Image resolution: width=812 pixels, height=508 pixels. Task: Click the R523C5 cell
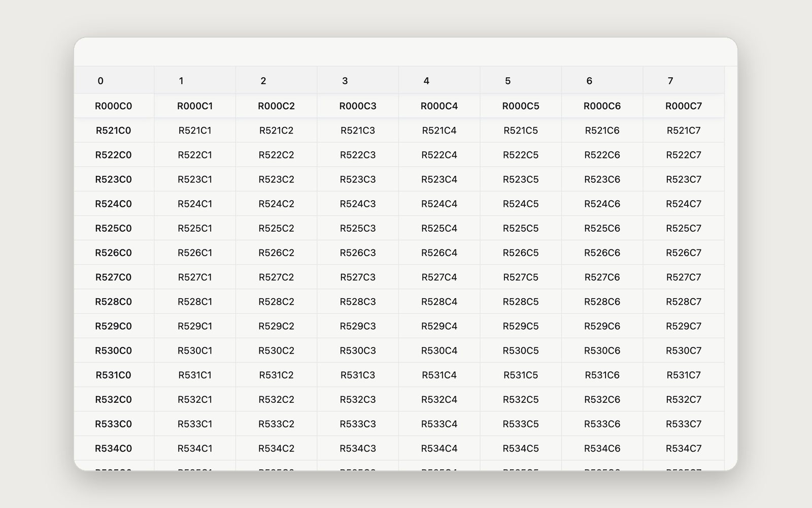pyautogui.click(x=521, y=179)
